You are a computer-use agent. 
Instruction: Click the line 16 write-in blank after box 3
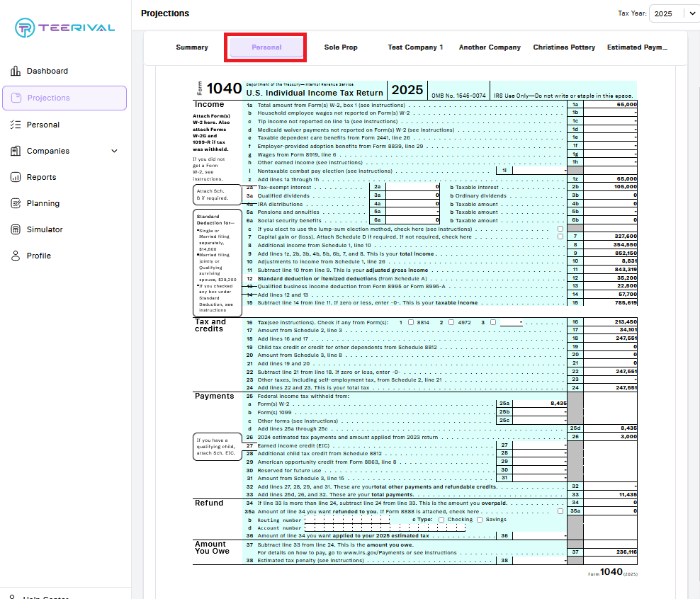tap(511, 322)
